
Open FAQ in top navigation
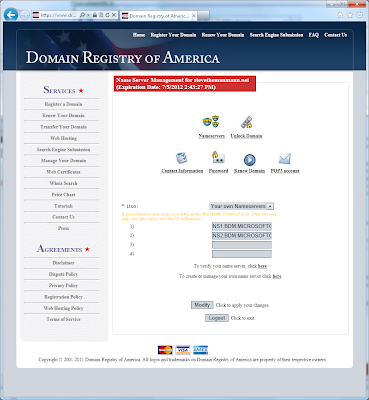(x=313, y=35)
